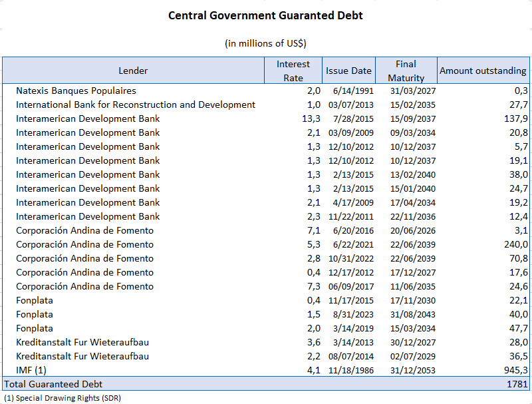Click Kreditanstalt Fur Wieteraufbau in the 36,5 row
The width and height of the screenshot is (532, 404).
(82, 356)
